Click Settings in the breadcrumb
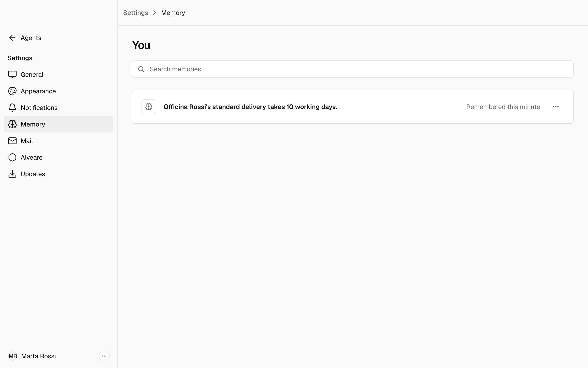Screen dimensions: 588x368 136,13
